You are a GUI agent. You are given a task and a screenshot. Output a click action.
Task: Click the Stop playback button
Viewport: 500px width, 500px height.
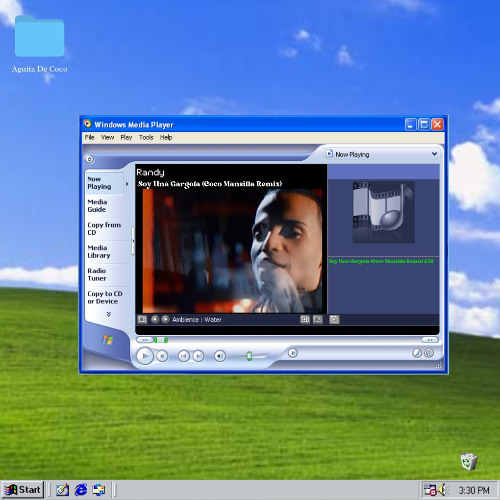(x=162, y=356)
